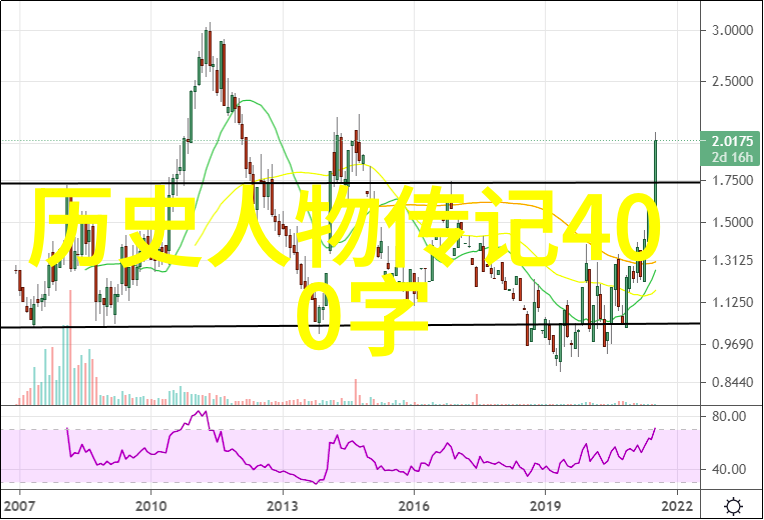
Task: Click the 1.5000 price axis label
Action: [732, 222]
